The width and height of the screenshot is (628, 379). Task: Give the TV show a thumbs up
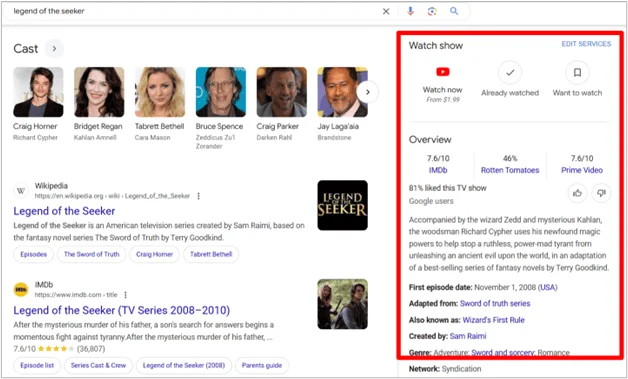[x=577, y=194]
